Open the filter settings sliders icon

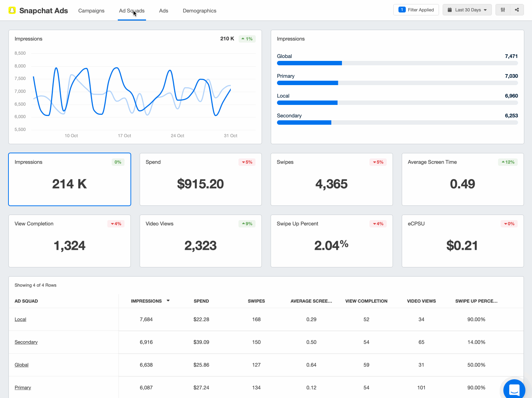[502, 10]
